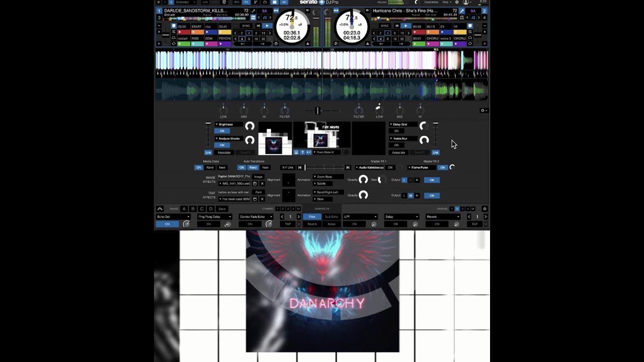Screen dimensions: 644x362
Task: Enable SYNC on the left deck
Action: point(246,26)
